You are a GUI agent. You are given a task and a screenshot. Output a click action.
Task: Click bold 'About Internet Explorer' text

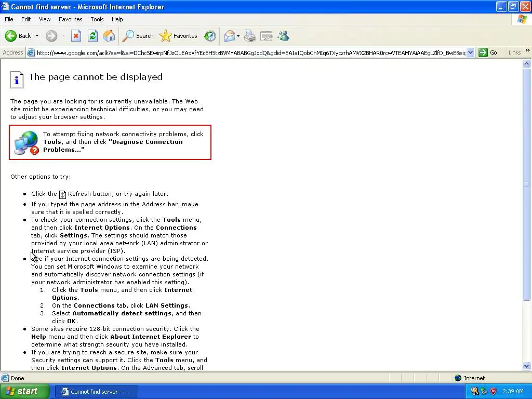point(151,337)
